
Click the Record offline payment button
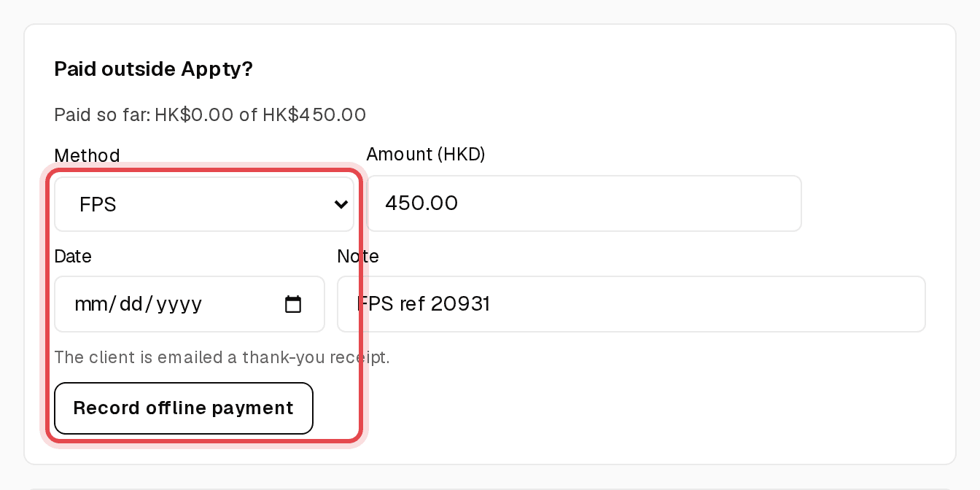184,408
